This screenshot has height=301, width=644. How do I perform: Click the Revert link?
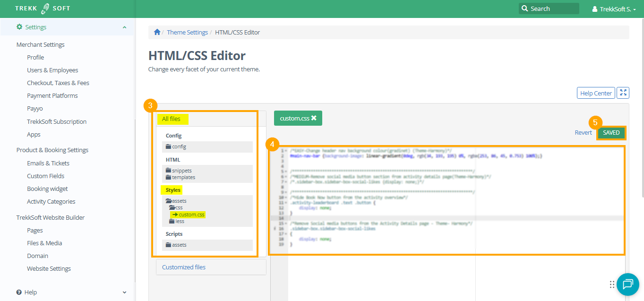583,133
